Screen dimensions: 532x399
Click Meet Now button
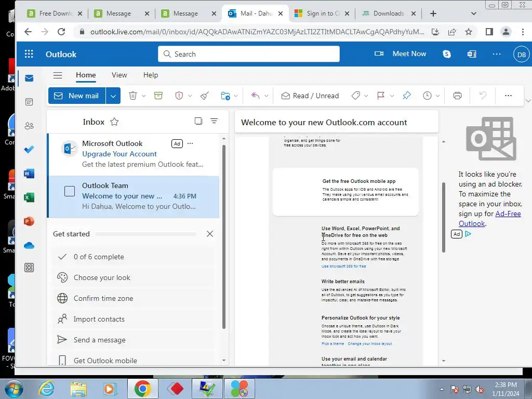point(401,54)
